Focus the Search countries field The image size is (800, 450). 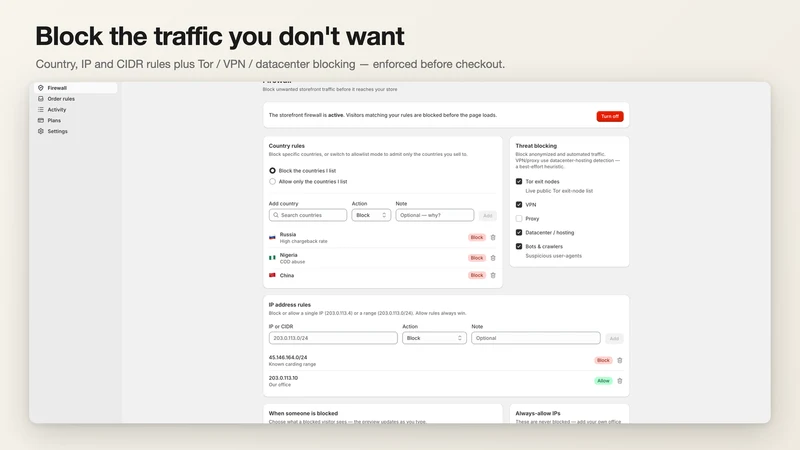pos(308,215)
